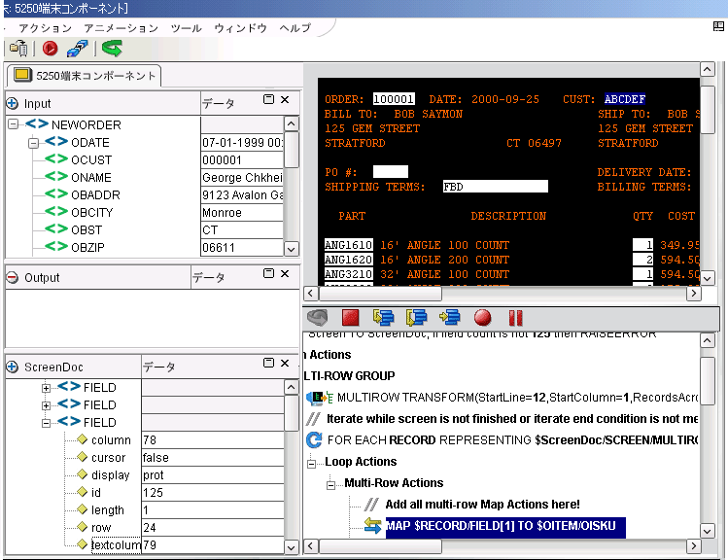Screen dimensions: 728x560
Task: Click the paste clipboard icon in toolbar
Action: (17, 48)
